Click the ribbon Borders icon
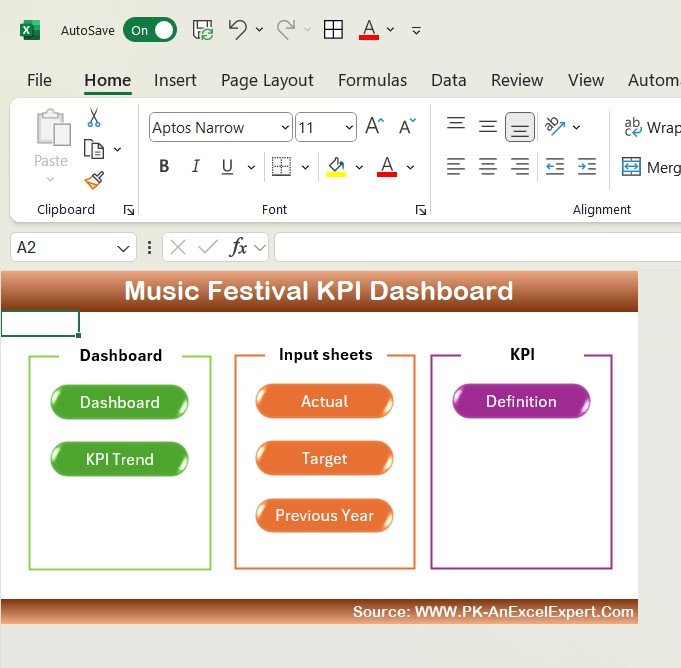Viewport: 681px width, 668px height. pyautogui.click(x=281, y=166)
